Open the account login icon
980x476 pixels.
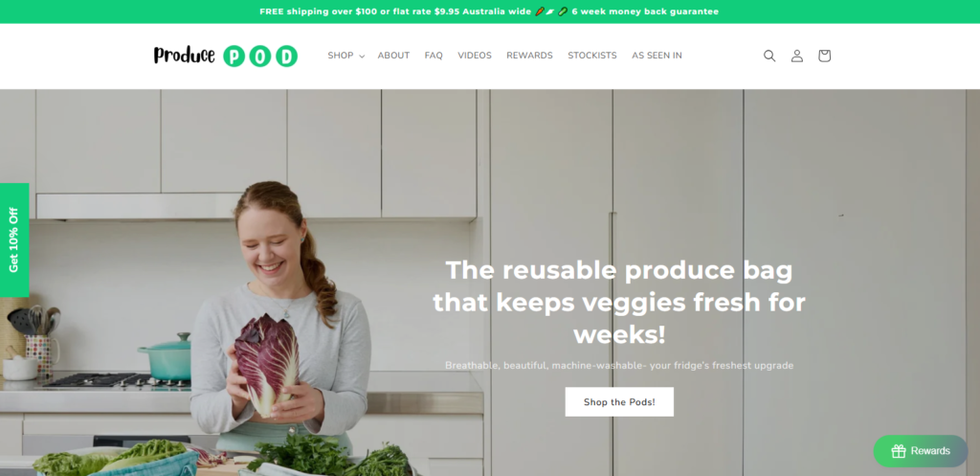point(797,56)
